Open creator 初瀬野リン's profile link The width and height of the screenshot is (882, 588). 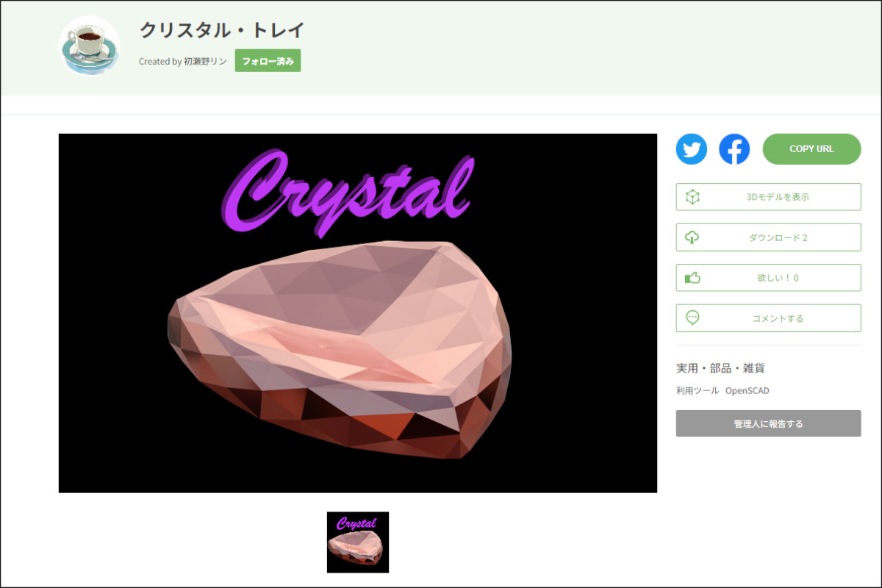[x=205, y=62]
